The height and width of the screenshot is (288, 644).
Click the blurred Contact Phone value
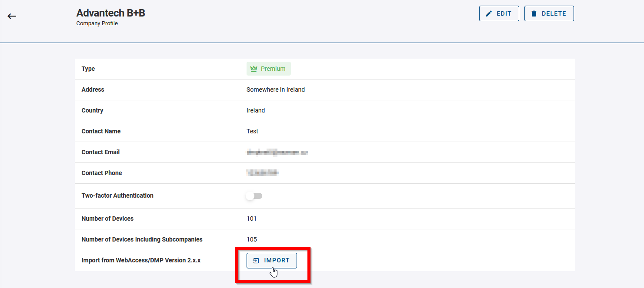(x=262, y=173)
